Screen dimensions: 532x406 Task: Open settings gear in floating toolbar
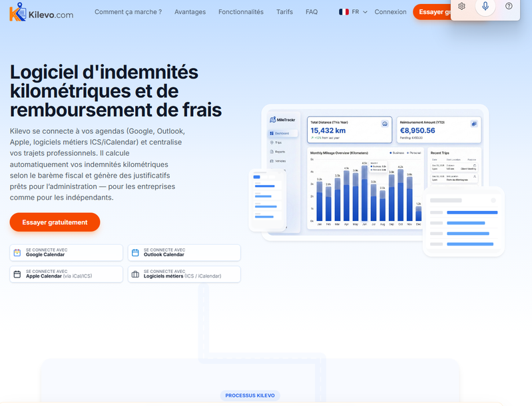(462, 6)
